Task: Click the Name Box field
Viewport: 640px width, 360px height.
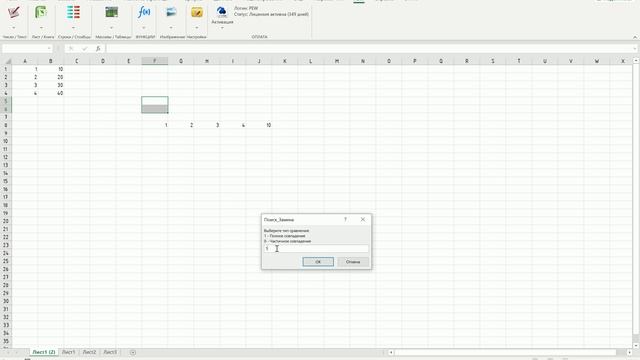Action: (24, 49)
